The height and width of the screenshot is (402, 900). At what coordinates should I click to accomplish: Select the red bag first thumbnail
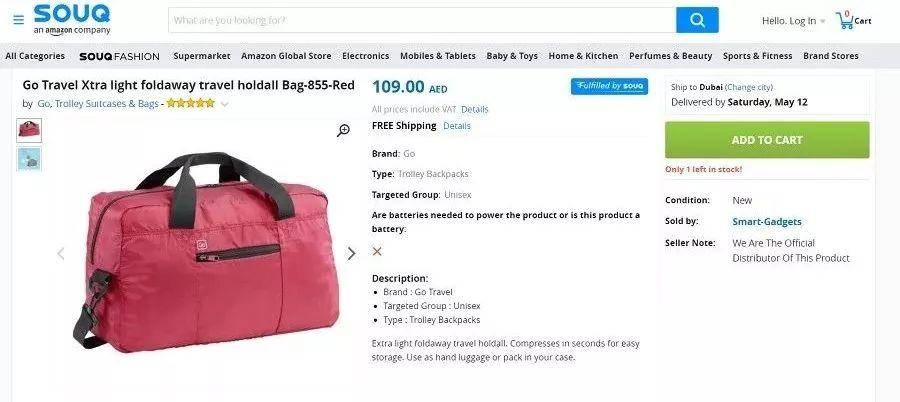pyautogui.click(x=29, y=130)
